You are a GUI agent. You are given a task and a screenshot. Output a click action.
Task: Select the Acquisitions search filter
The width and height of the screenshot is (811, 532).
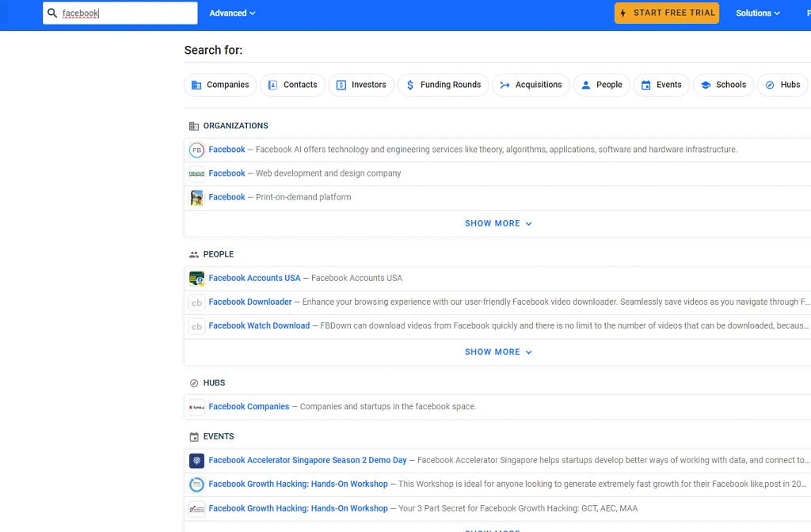point(531,85)
